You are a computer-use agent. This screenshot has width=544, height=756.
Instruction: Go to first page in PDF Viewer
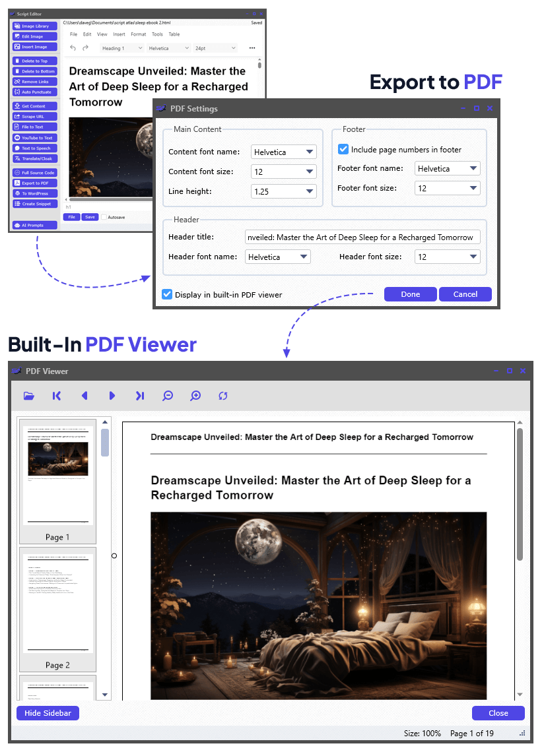pos(57,396)
